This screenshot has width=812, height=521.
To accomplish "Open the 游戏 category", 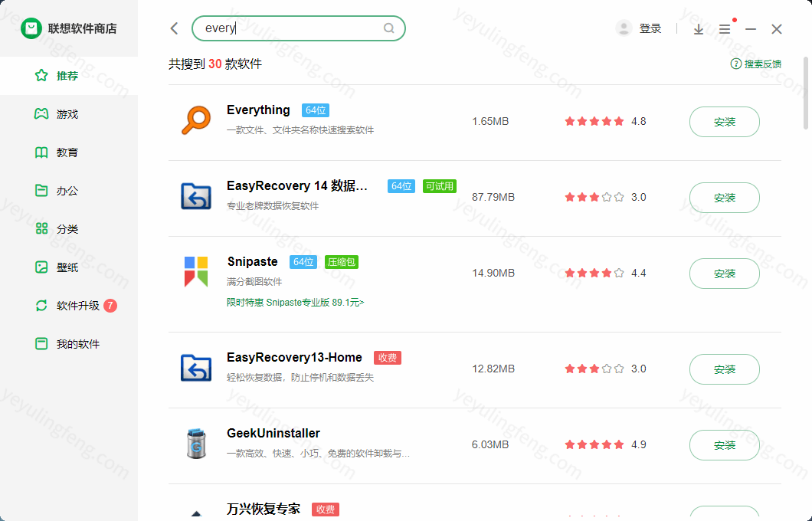I will click(69, 114).
